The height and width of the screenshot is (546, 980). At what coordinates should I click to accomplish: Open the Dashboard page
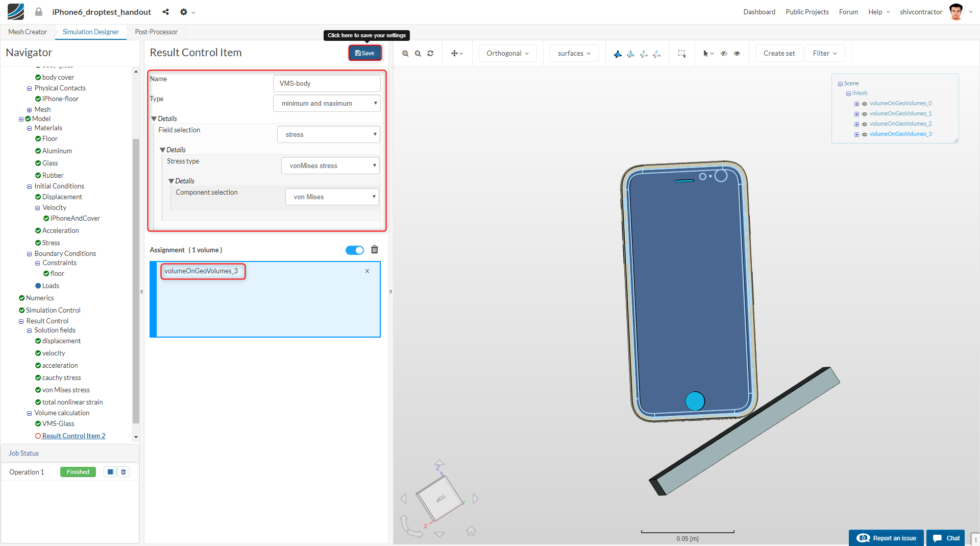click(759, 12)
